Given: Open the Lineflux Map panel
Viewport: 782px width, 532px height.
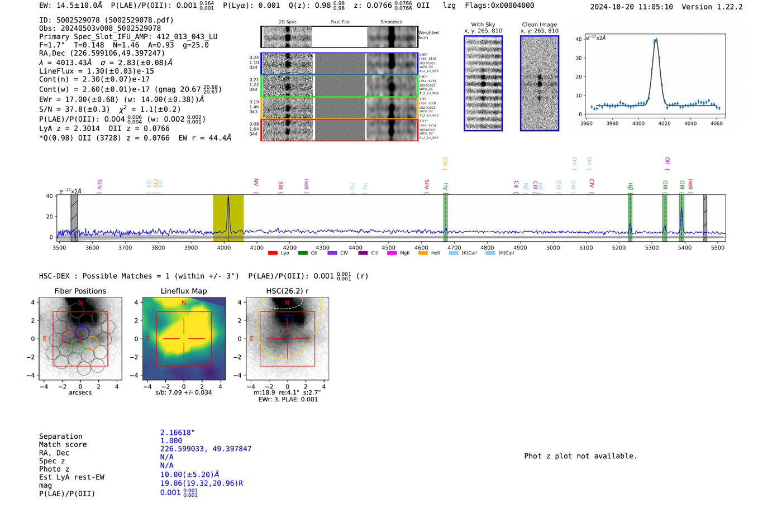Looking at the screenshot, I should 184,338.
